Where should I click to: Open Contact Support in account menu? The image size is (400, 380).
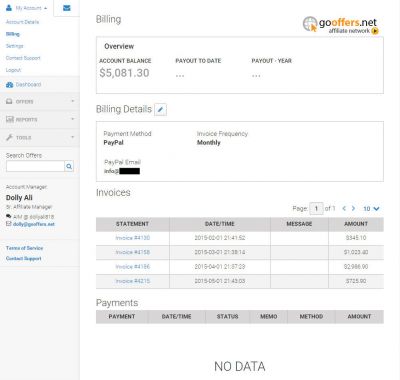[x=23, y=58]
